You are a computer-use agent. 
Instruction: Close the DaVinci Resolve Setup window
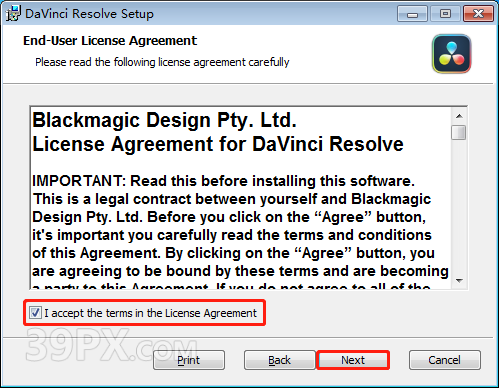click(478, 14)
